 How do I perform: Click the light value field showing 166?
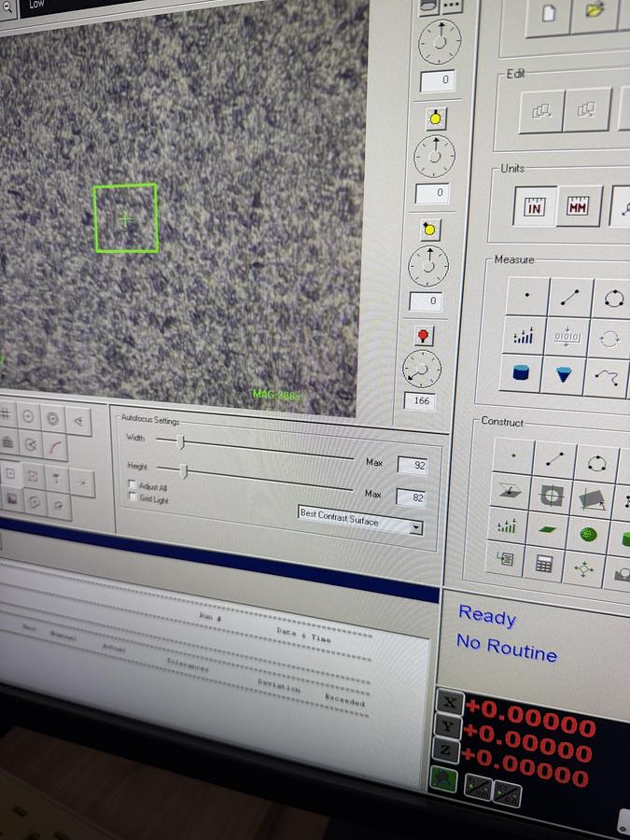[x=420, y=400]
